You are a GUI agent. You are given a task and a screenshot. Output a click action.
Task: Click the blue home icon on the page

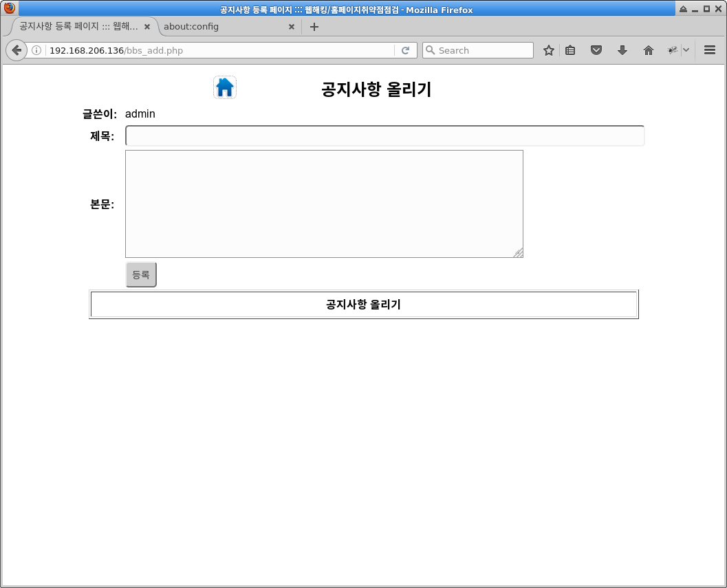pyautogui.click(x=225, y=87)
